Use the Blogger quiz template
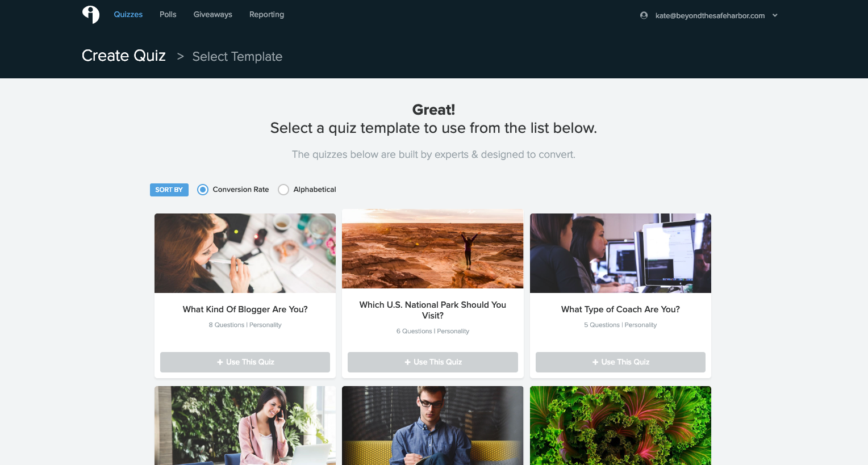This screenshot has width=868, height=465. click(x=245, y=362)
